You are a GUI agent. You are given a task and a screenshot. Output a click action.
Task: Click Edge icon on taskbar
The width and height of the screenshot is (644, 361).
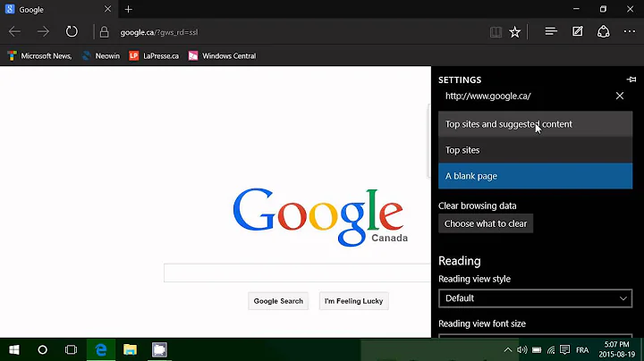click(x=100, y=349)
